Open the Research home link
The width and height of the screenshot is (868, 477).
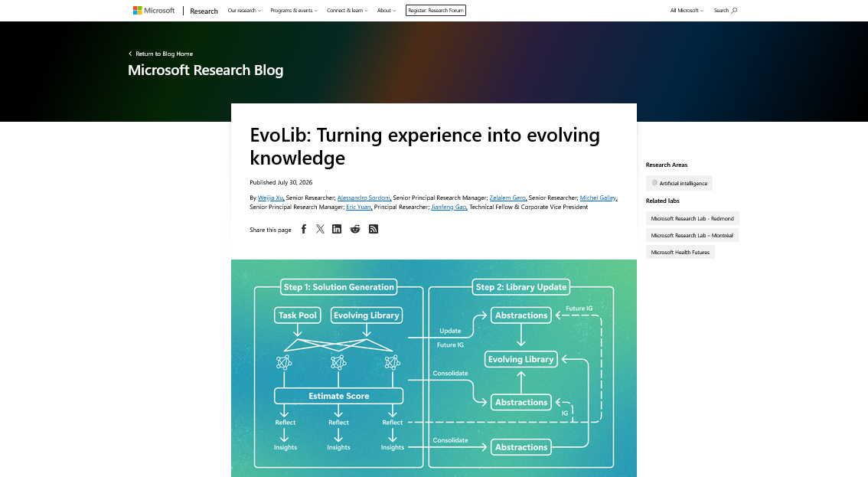tap(204, 11)
